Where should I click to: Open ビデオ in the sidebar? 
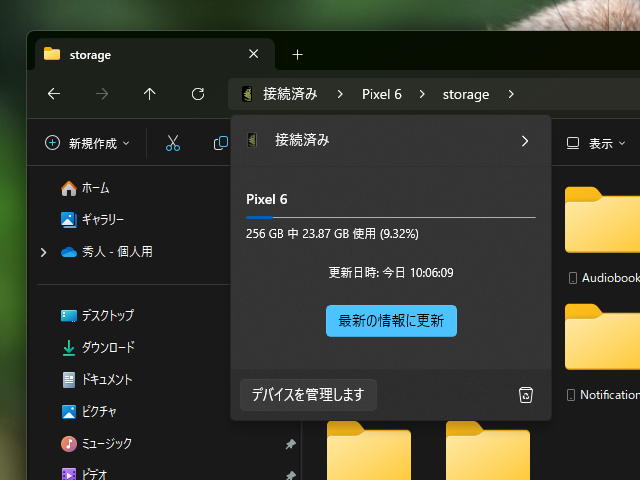84,474
